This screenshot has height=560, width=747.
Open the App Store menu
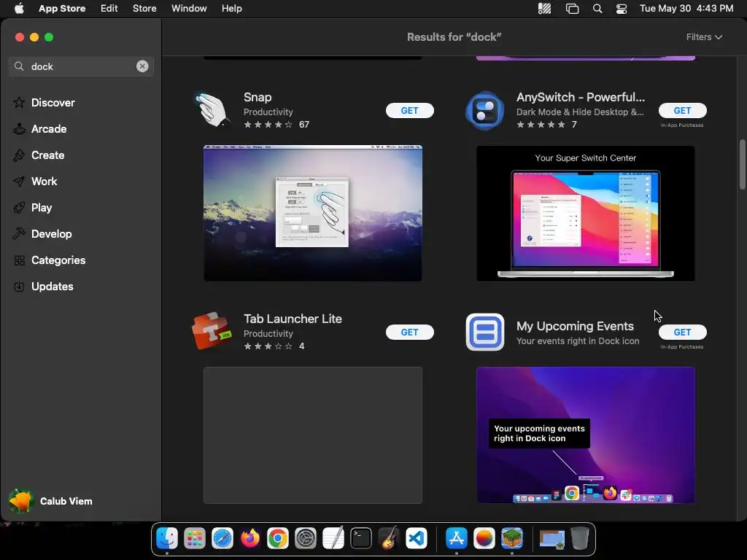point(62,8)
